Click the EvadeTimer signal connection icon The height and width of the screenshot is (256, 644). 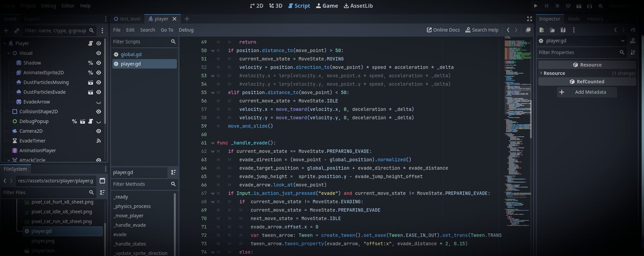coord(98,141)
